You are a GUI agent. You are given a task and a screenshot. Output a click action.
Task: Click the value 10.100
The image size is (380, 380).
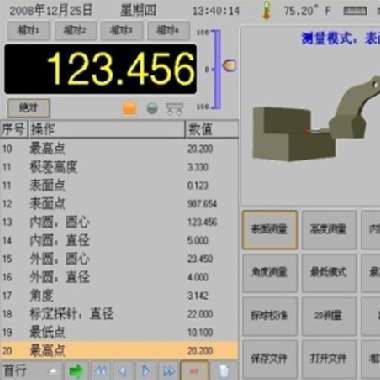point(200,332)
